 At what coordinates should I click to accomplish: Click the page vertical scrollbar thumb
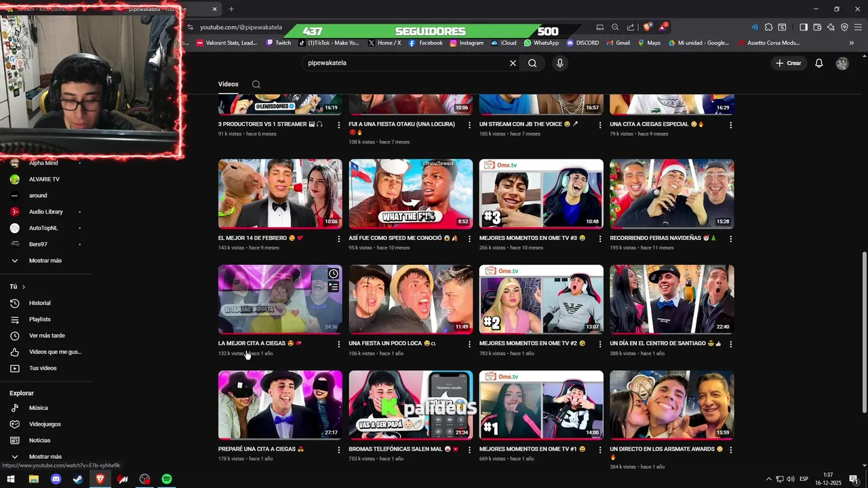click(864, 332)
